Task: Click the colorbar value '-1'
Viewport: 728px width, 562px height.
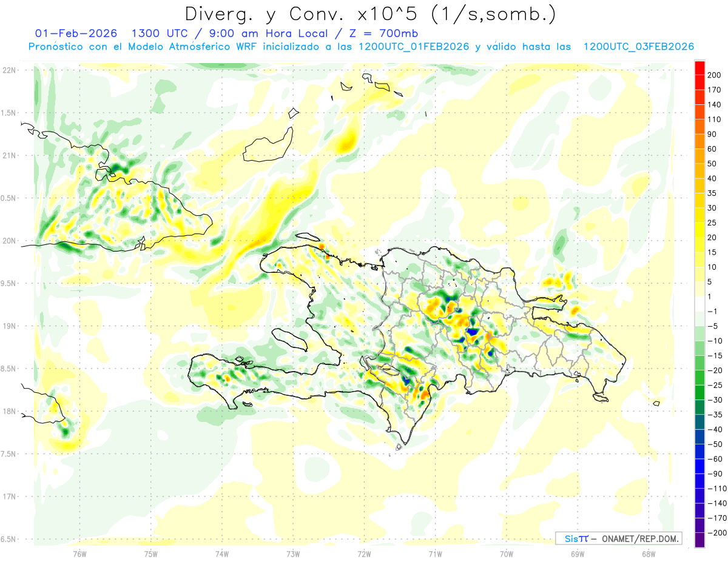Action: click(713, 312)
